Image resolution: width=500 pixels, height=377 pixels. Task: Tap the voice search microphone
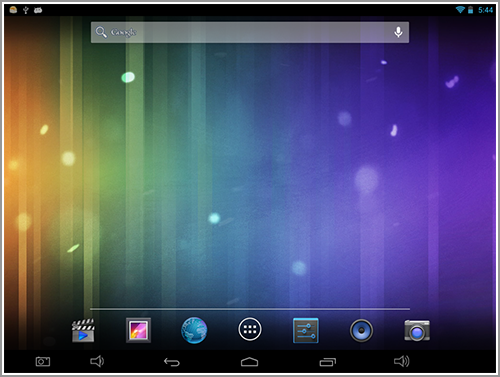(398, 32)
